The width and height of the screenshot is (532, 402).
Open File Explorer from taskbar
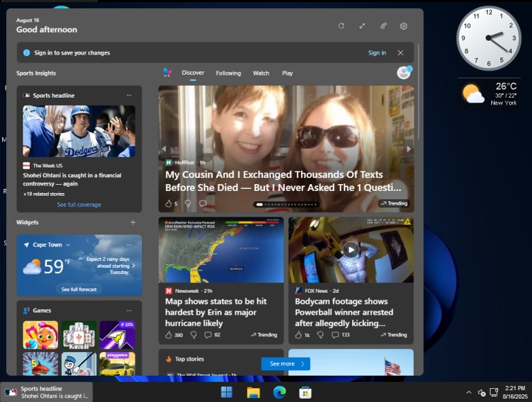pyautogui.click(x=253, y=392)
